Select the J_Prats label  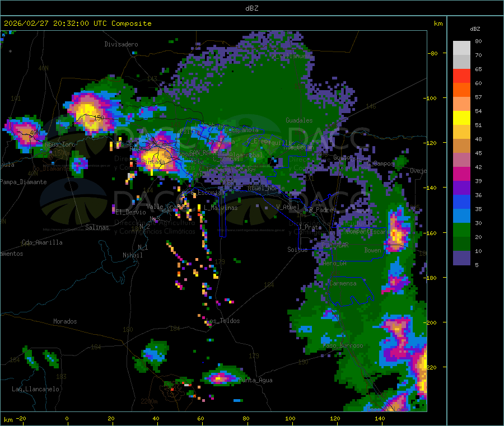click(310, 227)
